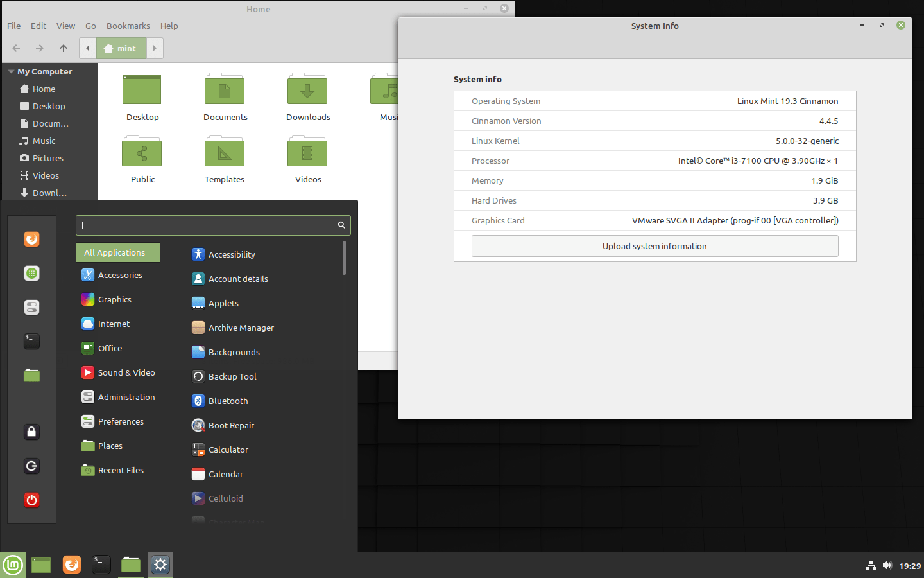Open Software Manager from menu favorites sidebar
The height and width of the screenshot is (578, 924).
click(31, 273)
